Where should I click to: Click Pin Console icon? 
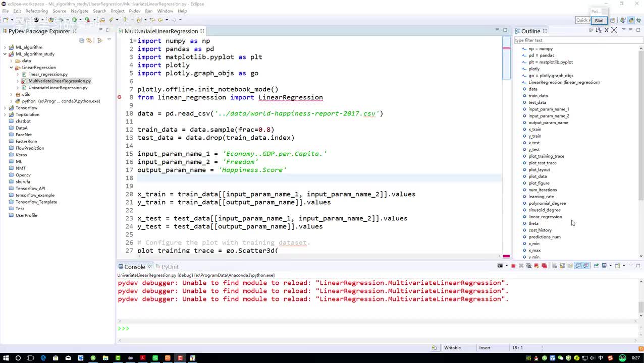(596, 266)
